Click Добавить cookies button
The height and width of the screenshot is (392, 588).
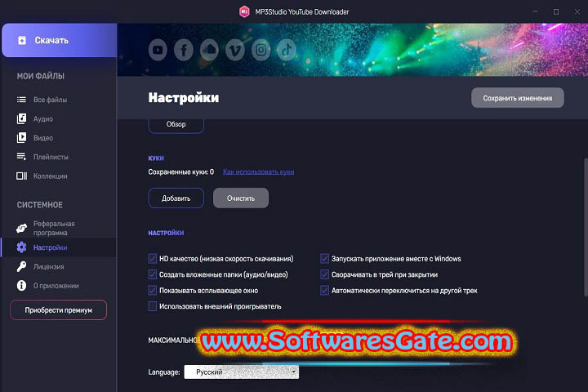click(x=176, y=198)
